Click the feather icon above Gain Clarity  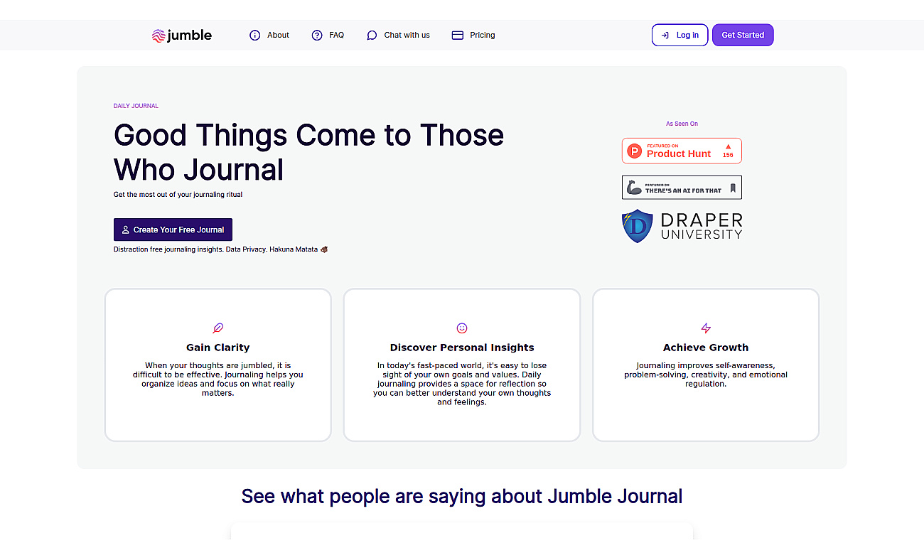click(x=217, y=328)
